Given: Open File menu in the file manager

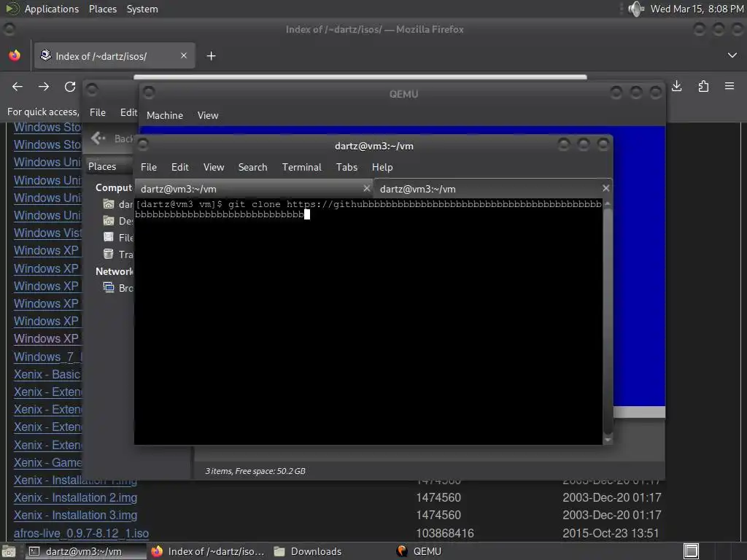Looking at the screenshot, I should coord(98,113).
